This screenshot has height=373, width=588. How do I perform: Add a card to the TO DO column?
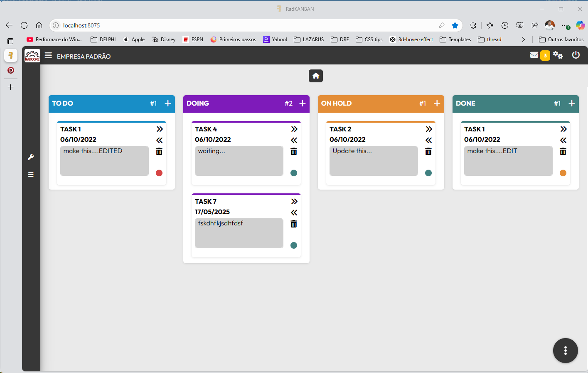(168, 104)
